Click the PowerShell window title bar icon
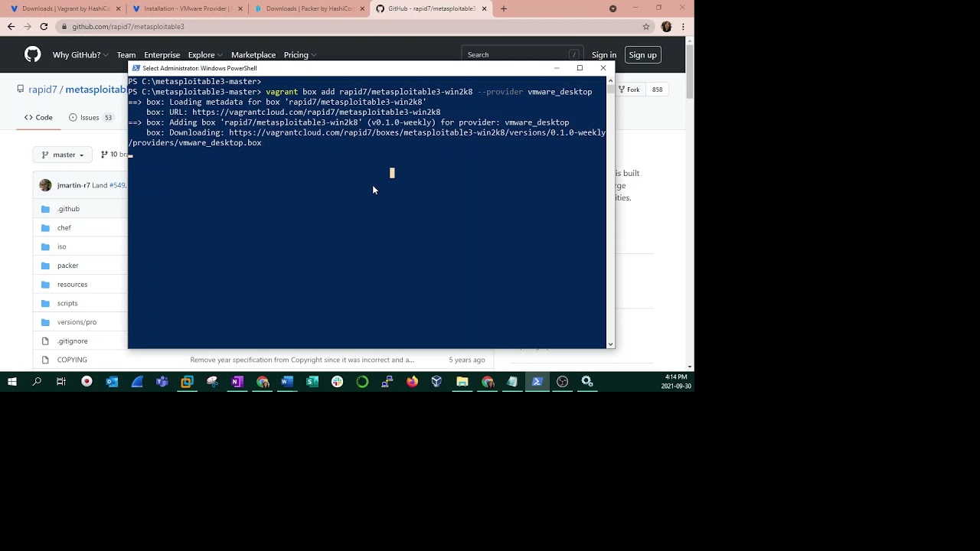980x551 pixels. click(x=136, y=68)
